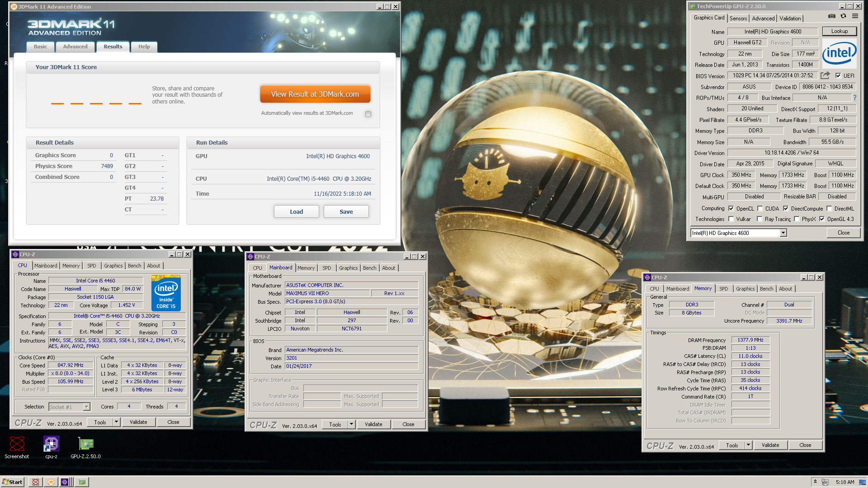Toggle the OpenCL checkbox
This screenshot has height=488, width=868.
point(731,208)
